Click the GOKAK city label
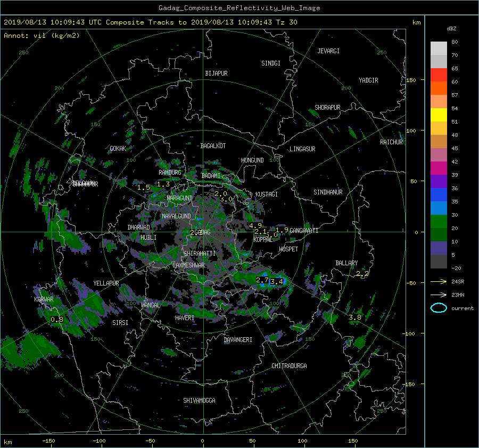This screenshot has height=448, width=479. click(x=118, y=149)
